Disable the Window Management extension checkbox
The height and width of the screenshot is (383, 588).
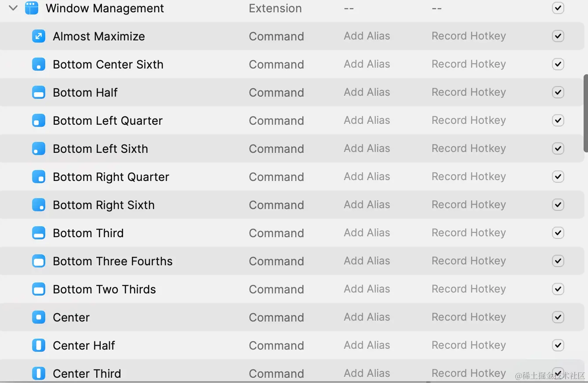pyautogui.click(x=558, y=8)
